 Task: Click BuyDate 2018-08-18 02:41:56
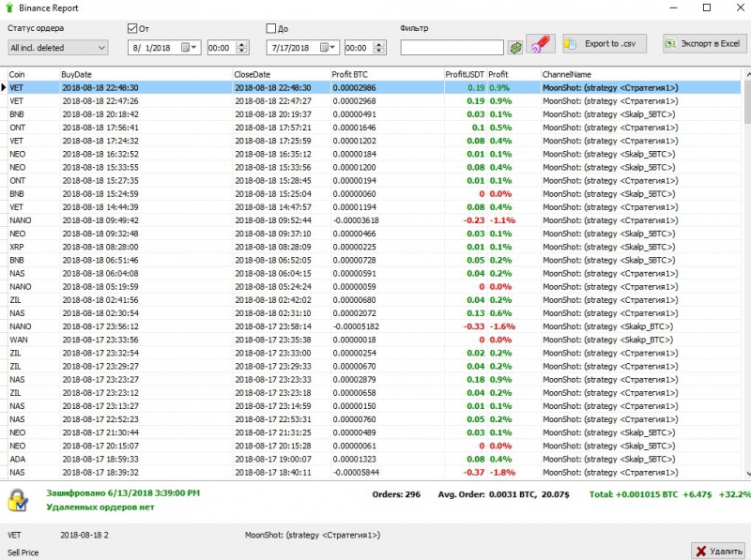tap(100, 300)
